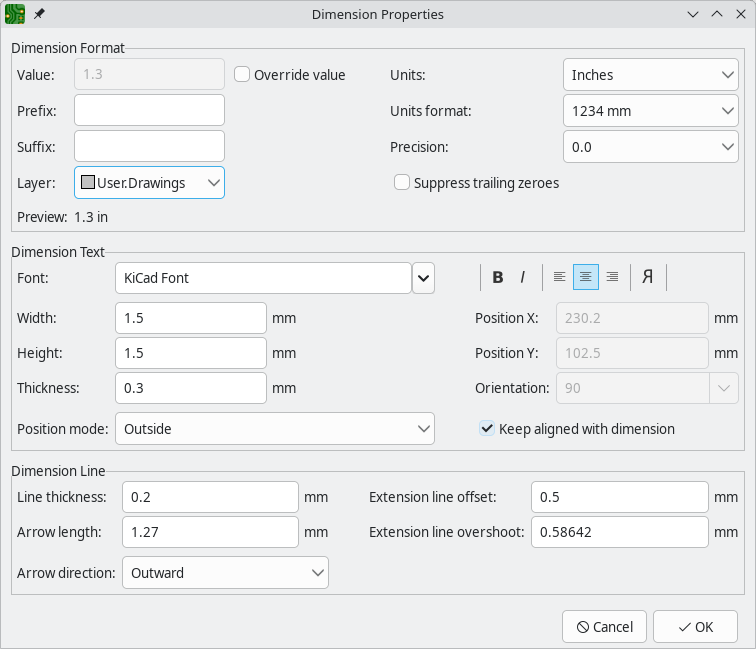Toggle mirrored text icon

(x=648, y=277)
